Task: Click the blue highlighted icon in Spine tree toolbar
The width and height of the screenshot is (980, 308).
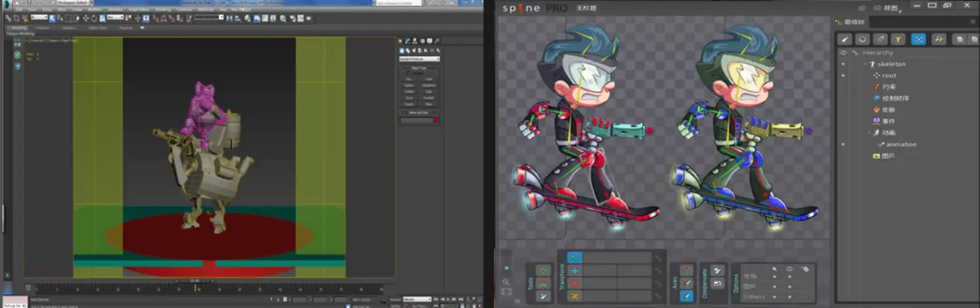Action: (918, 39)
